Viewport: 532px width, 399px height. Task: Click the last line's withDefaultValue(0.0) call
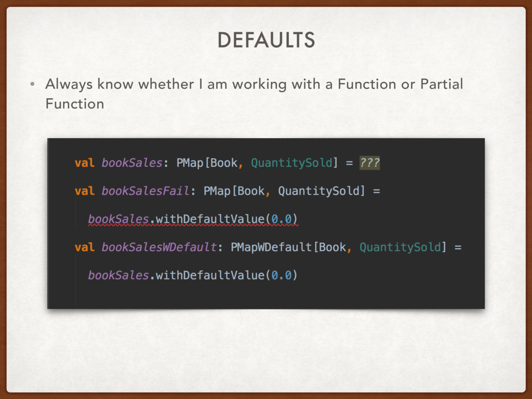tap(227, 275)
